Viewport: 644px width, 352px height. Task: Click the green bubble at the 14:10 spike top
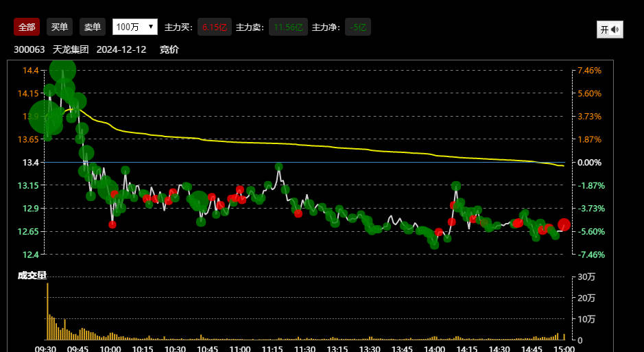click(x=456, y=186)
